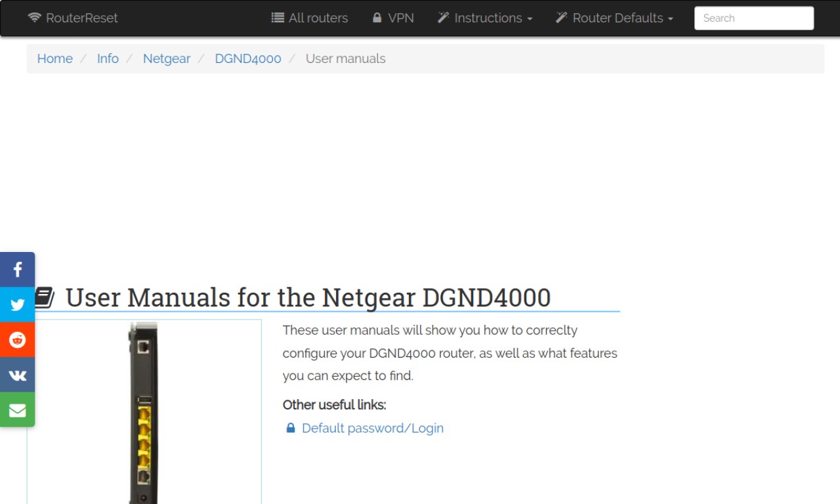The width and height of the screenshot is (840, 504).
Task: Click the Other useful links label
Action: point(335,405)
